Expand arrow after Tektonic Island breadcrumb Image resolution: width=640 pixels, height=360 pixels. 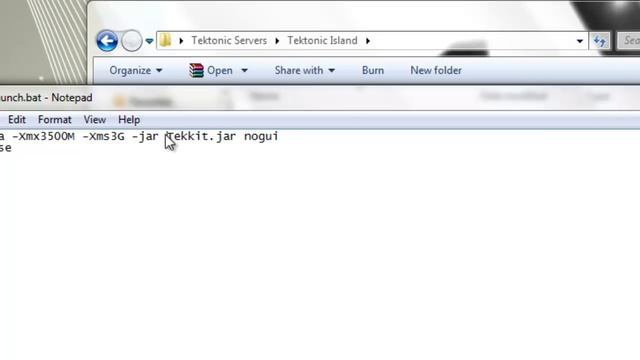point(368,41)
